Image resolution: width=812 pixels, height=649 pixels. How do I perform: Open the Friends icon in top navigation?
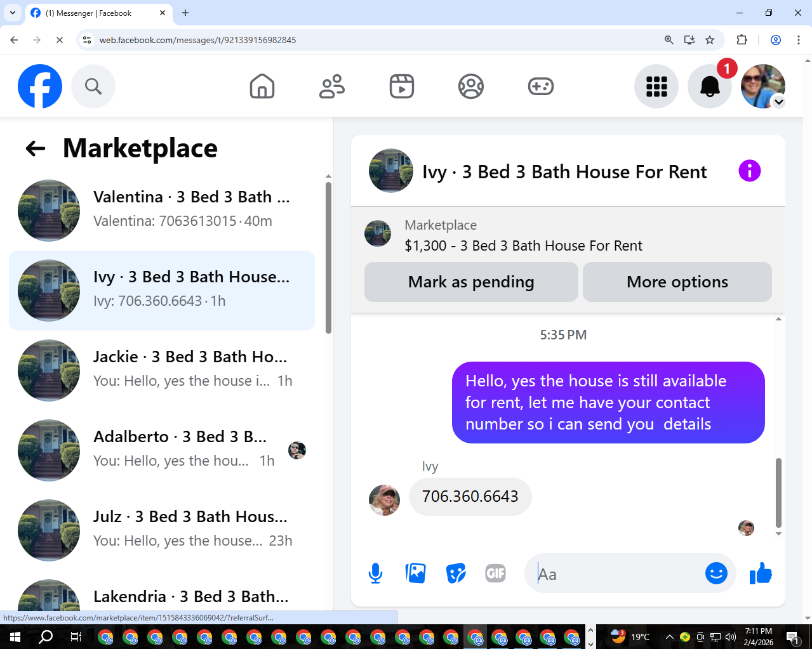tap(332, 86)
